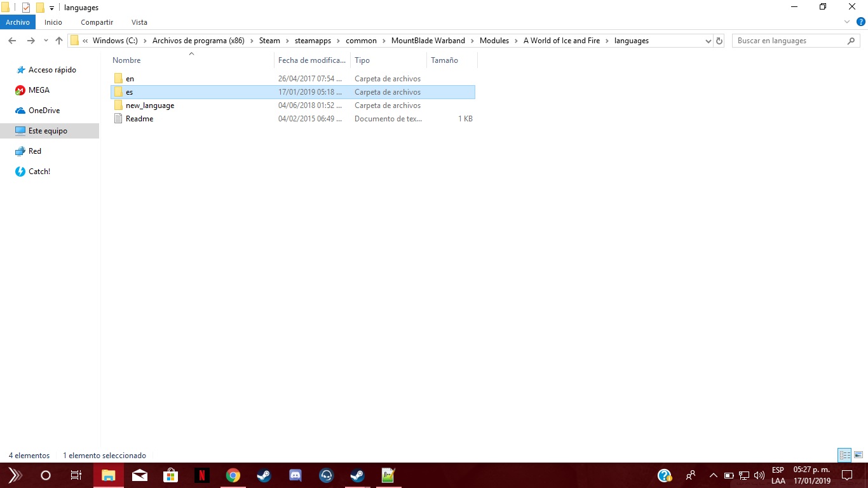Open Task View on the taskbar
This screenshot has width=868, height=488.
[76, 475]
